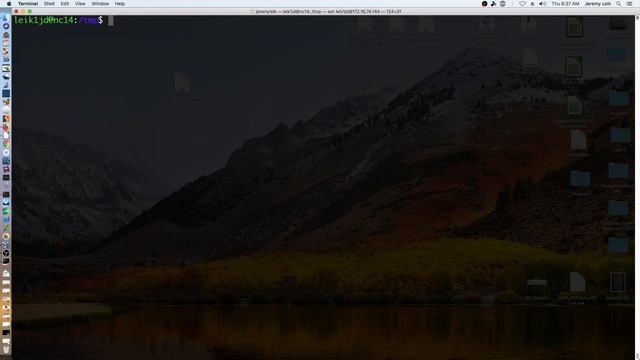Open the Trash in the dock

point(6,348)
